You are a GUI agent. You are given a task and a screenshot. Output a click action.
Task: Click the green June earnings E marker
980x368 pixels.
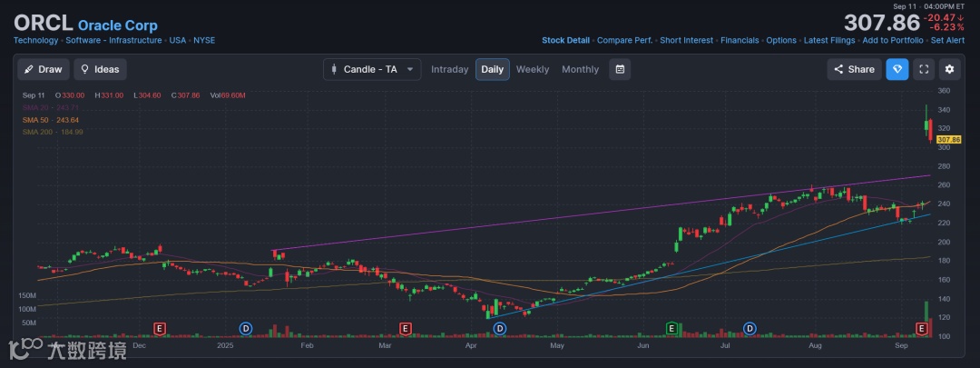point(671,328)
